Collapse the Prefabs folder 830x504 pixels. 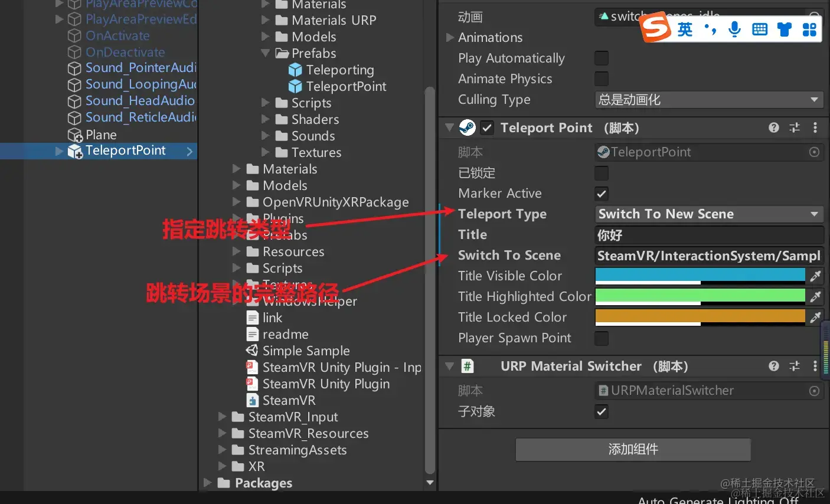coord(265,53)
